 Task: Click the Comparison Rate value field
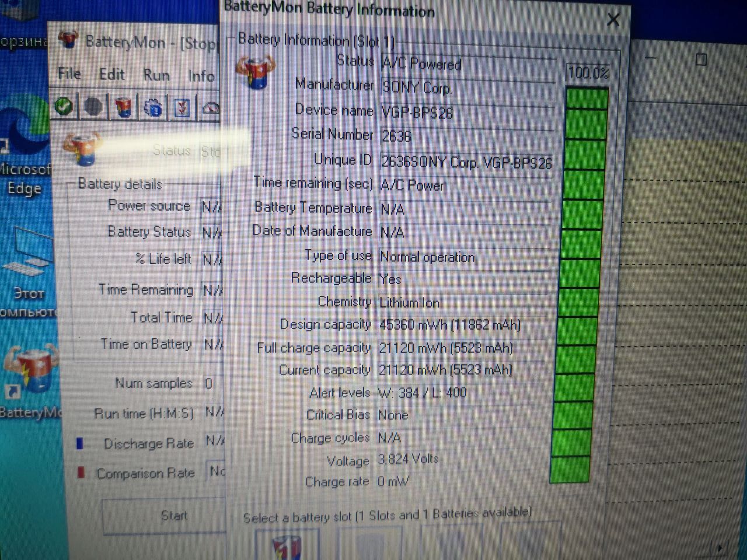pos(217,471)
